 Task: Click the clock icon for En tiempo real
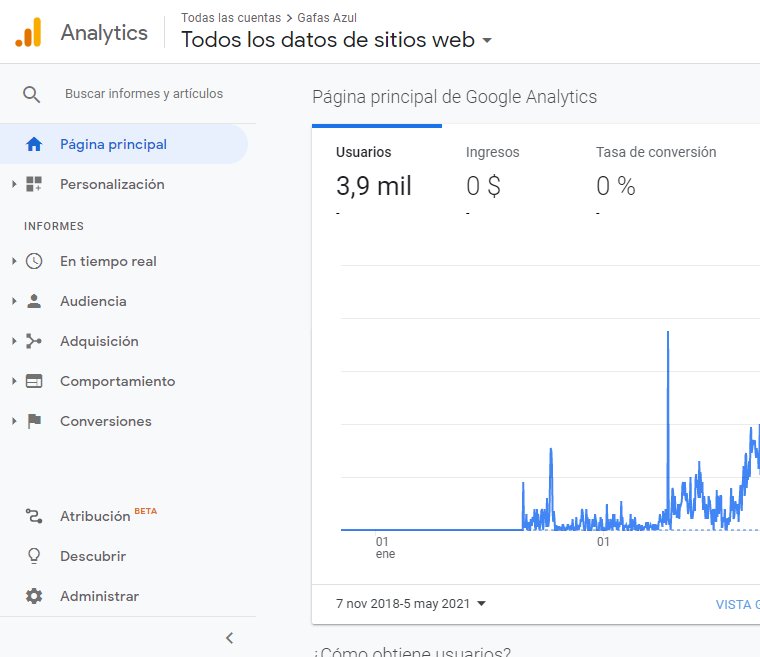point(34,261)
